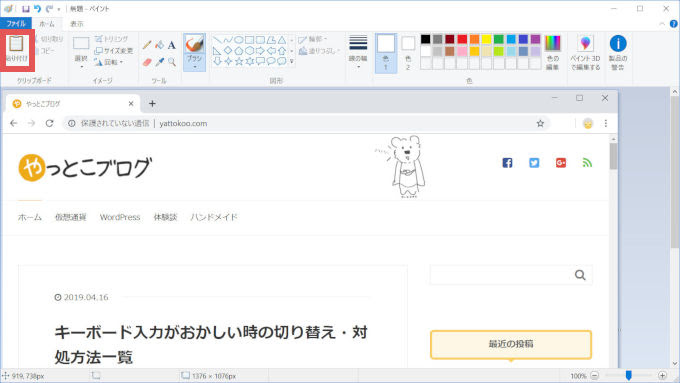Click the Redo arrow in title bar
The width and height of the screenshot is (680, 383).
click(x=49, y=9)
